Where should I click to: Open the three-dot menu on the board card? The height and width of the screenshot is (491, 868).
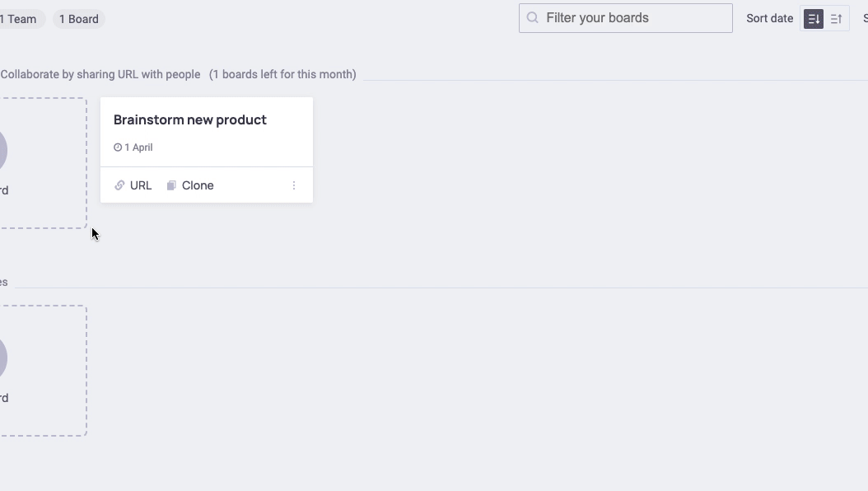(x=294, y=185)
